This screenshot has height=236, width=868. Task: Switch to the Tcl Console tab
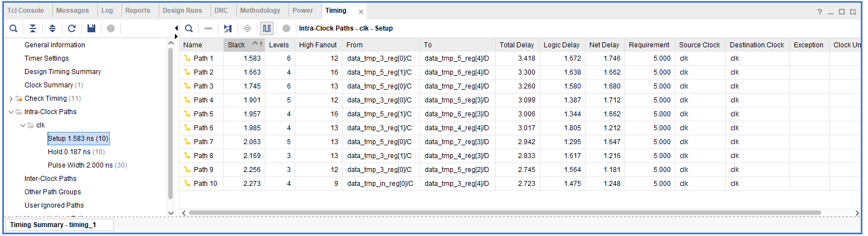click(x=26, y=11)
